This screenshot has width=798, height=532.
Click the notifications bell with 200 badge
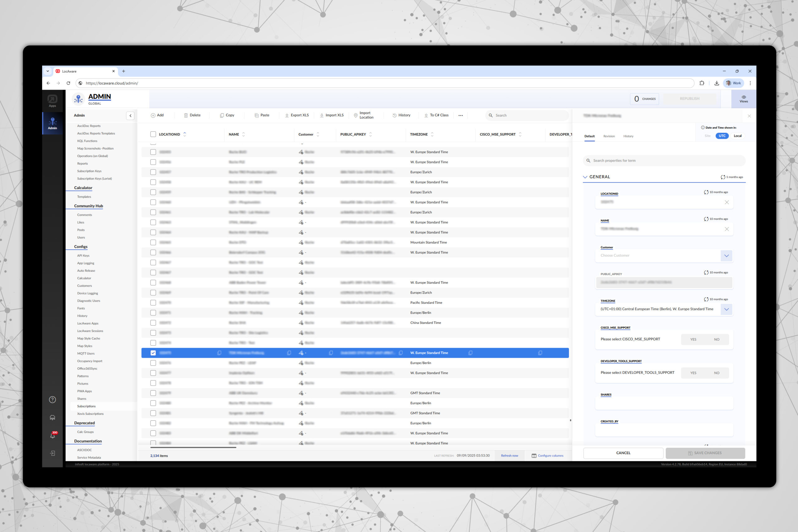click(53, 435)
